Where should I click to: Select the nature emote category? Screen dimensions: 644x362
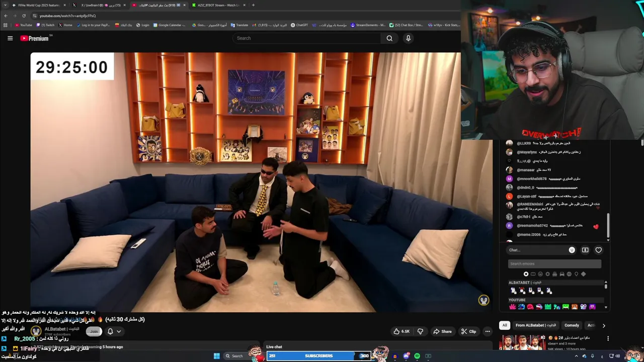click(x=547, y=274)
